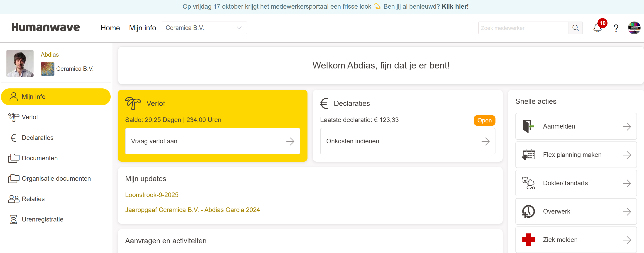Click the red cross Ziek melden icon
The height and width of the screenshot is (253, 644).
point(528,240)
